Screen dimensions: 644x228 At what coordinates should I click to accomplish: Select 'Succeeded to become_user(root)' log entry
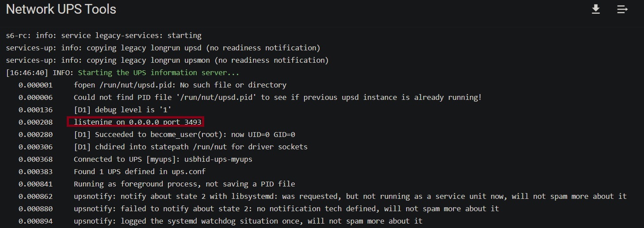pyautogui.click(x=184, y=134)
